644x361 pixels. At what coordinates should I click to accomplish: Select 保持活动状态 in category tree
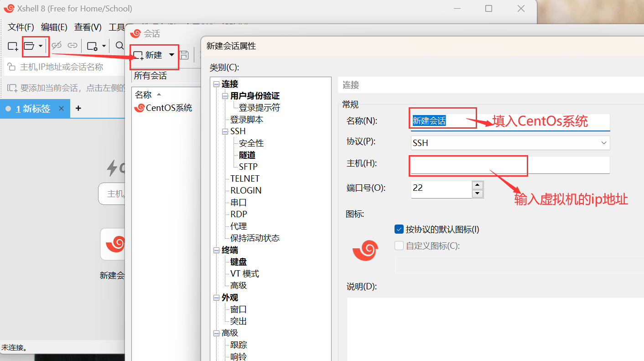(255, 238)
